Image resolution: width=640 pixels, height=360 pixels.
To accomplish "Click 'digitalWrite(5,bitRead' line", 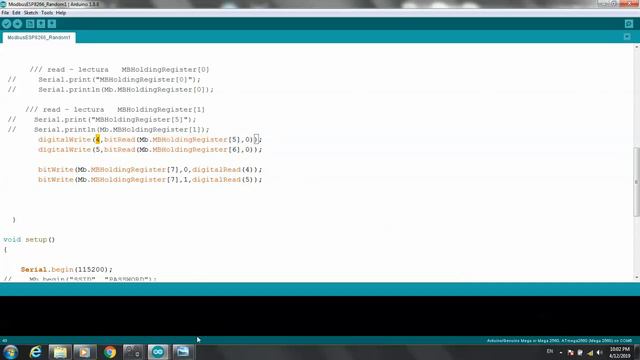I will 150,149.
